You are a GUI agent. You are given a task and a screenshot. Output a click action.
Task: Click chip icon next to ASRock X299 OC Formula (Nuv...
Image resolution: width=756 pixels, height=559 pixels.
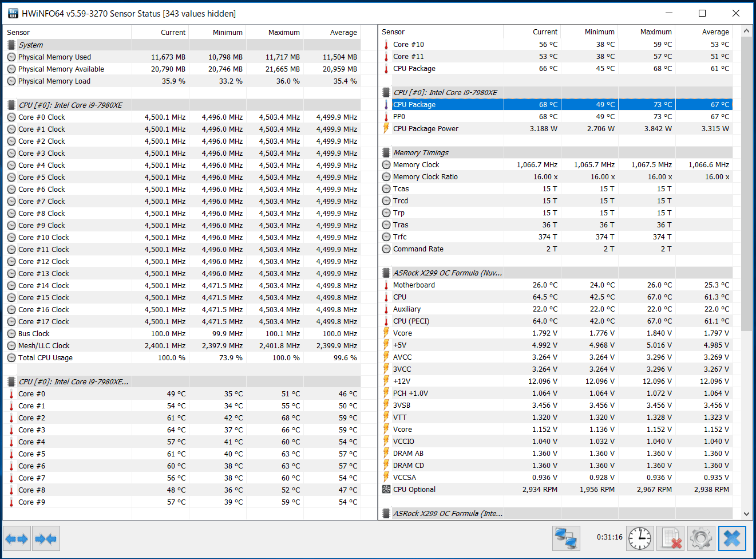386,273
